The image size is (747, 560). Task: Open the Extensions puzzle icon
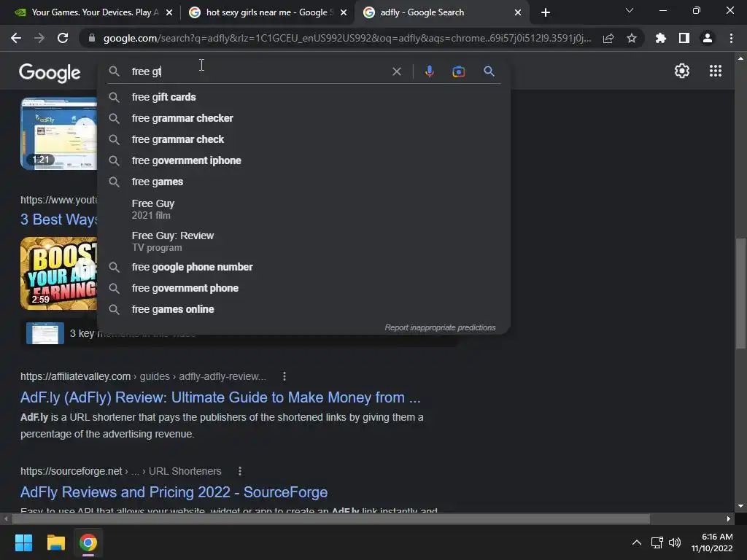pyautogui.click(x=660, y=38)
